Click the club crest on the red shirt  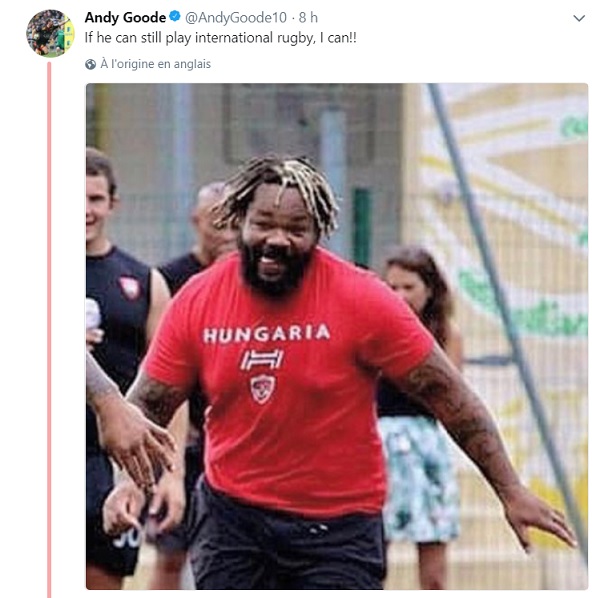[262, 389]
